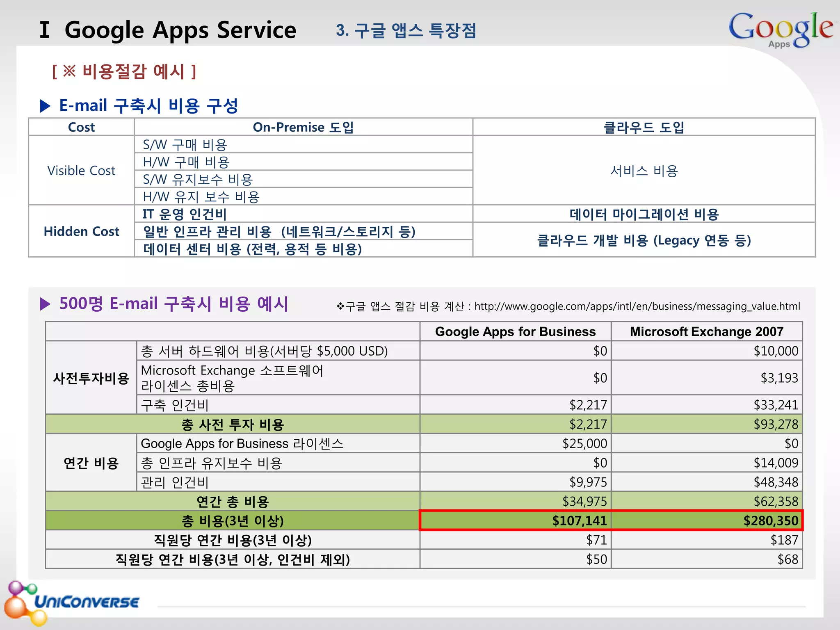Select the 'IT 운영 인건비' row
Screen dimensions: 840x630
click(304, 214)
